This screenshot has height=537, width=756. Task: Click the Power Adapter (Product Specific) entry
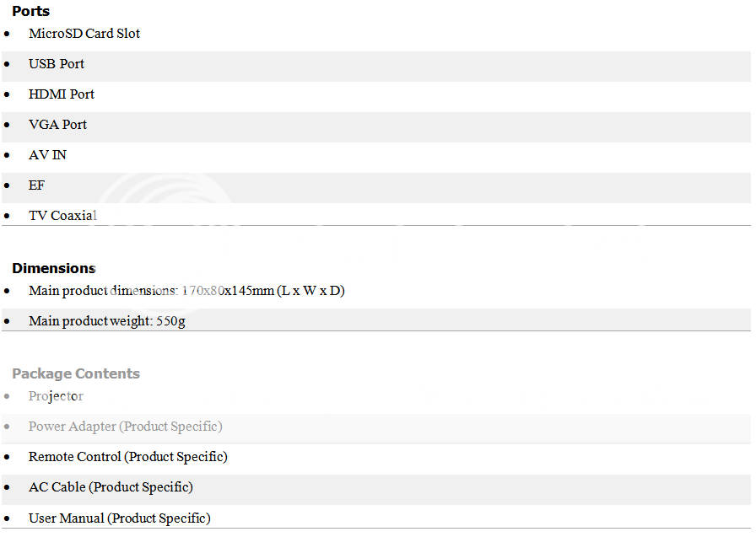point(126,427)
